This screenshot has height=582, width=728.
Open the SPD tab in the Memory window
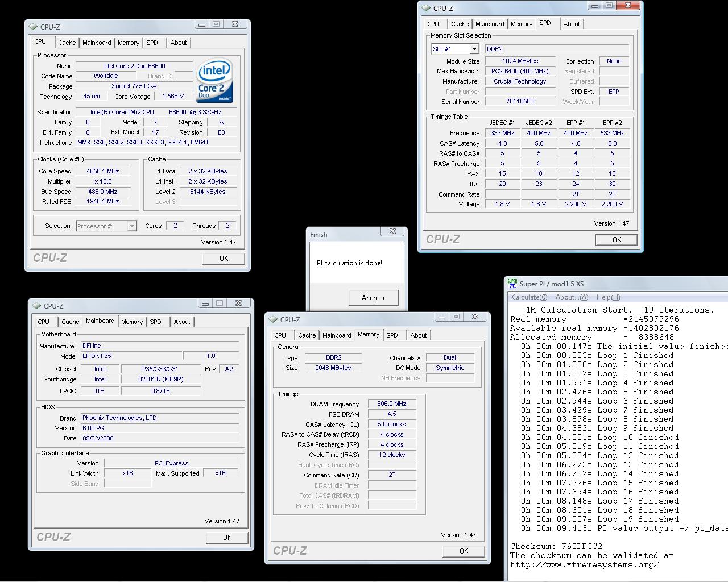tap(392, 335)
